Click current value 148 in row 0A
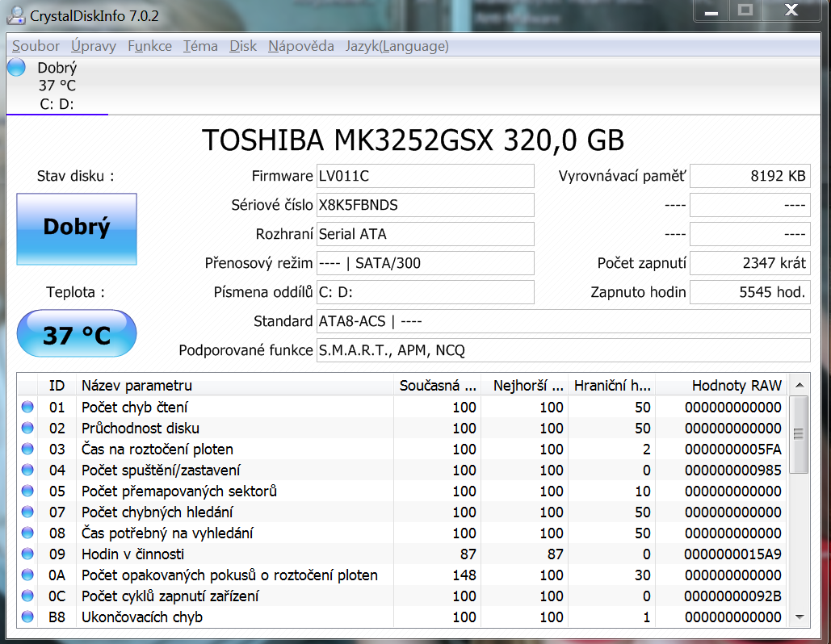 tap(464, 575)
